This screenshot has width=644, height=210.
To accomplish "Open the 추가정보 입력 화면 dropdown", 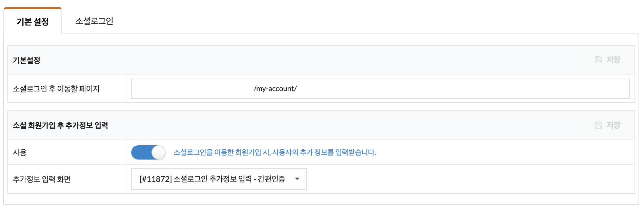I will (219, 179).
